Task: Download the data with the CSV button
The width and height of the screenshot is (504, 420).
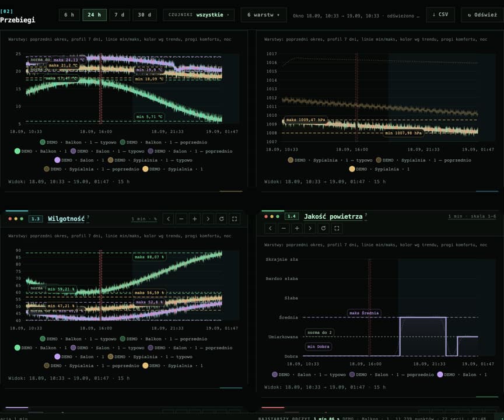Action: tap(440, 15)
